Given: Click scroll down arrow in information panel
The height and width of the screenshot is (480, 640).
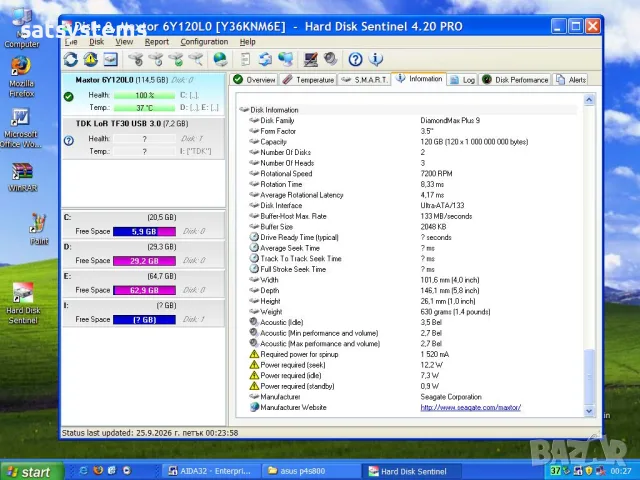Looking at the screenshot, I should pos(589,411).
